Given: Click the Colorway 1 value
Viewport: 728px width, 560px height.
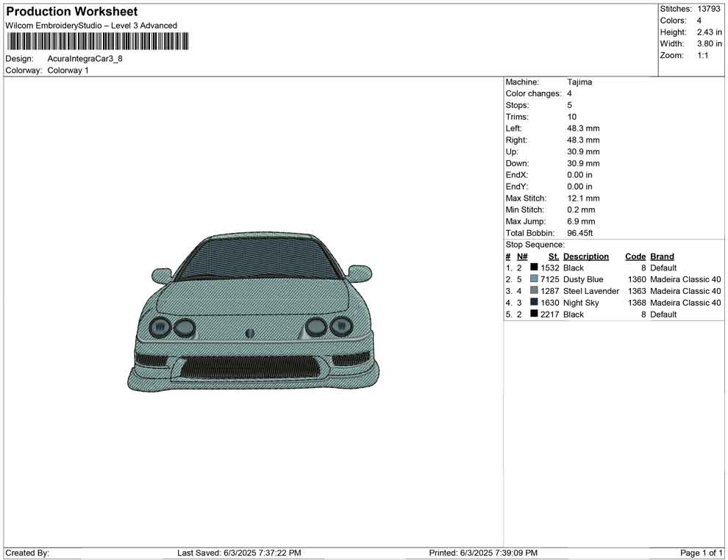Looking at the screenshot, I should point(68,71).
